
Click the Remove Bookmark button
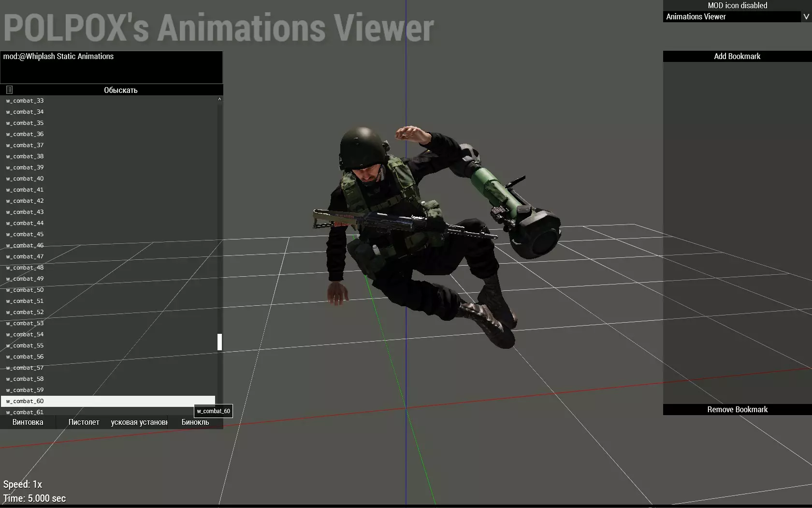737,409
